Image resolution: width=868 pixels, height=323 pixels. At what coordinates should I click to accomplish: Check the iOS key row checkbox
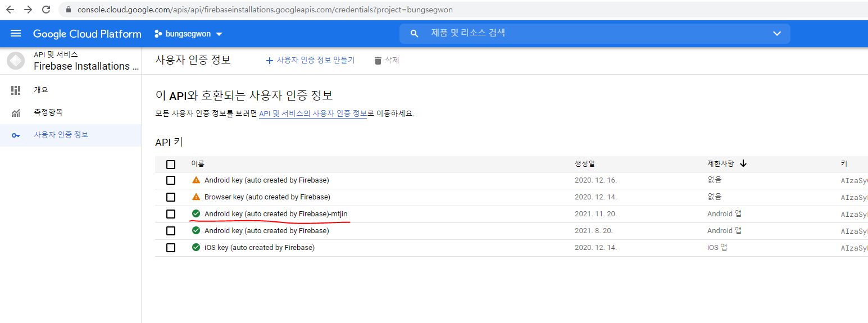click(x=171, y=248)
